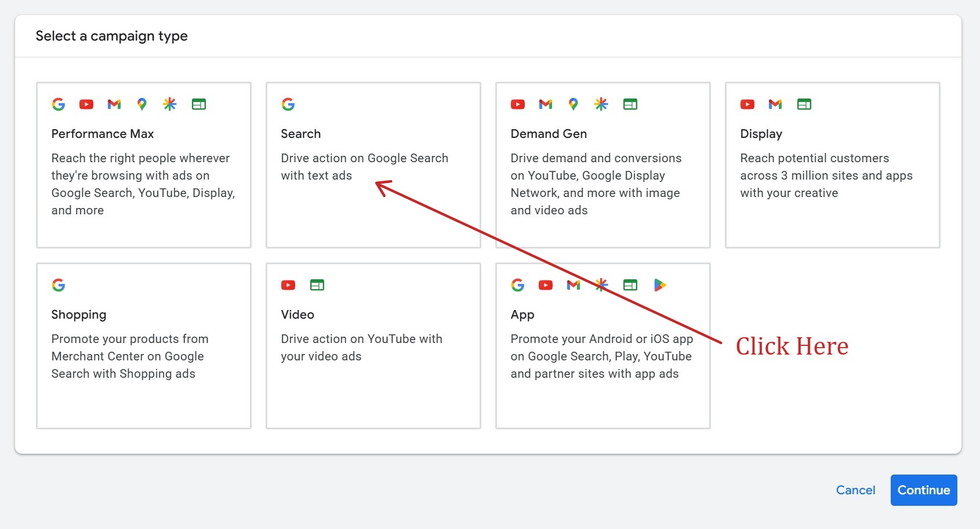Screen dimensions: 980x529
Task: Click text "Drive demand and conversions on YouTube"
Action: pyautogui.click(x=596, y=167)
